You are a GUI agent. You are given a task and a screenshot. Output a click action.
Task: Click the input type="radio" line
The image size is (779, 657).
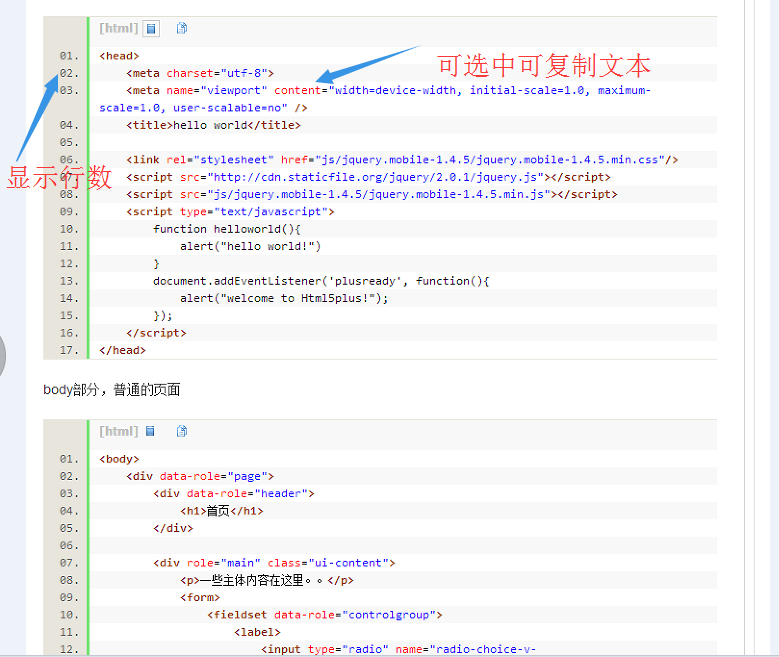click(x=398, y=650)
